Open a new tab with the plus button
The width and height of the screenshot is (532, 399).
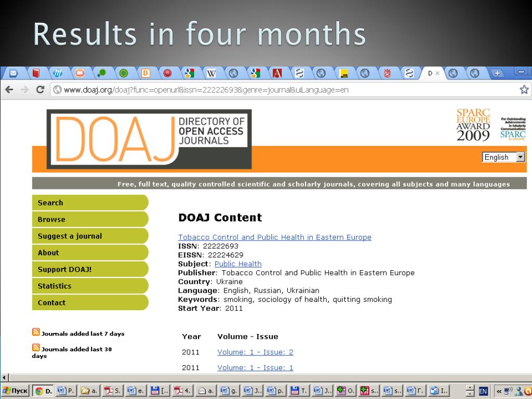[497, 73]
